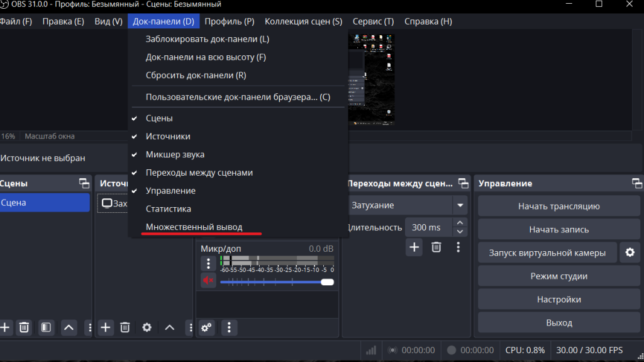This screenshot has height=362, width=644.
Task: Open the Сервис menu
Action: click(x=373, y=21)
